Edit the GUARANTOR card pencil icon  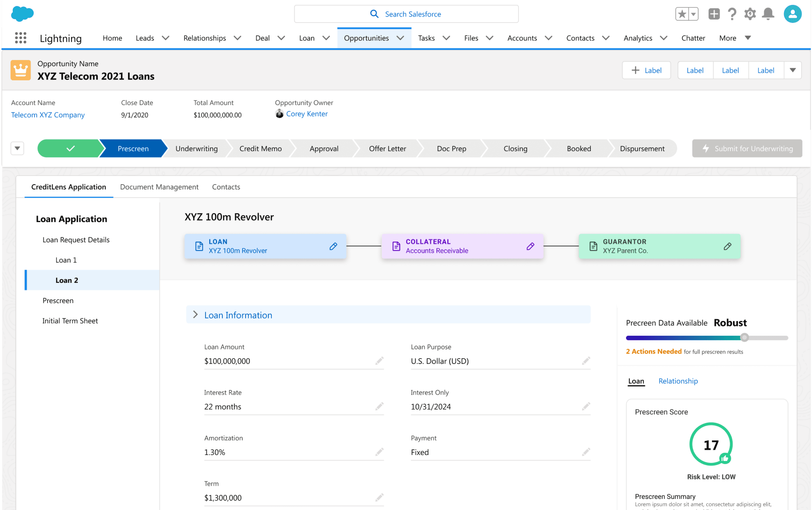click(x=727, y=246)
